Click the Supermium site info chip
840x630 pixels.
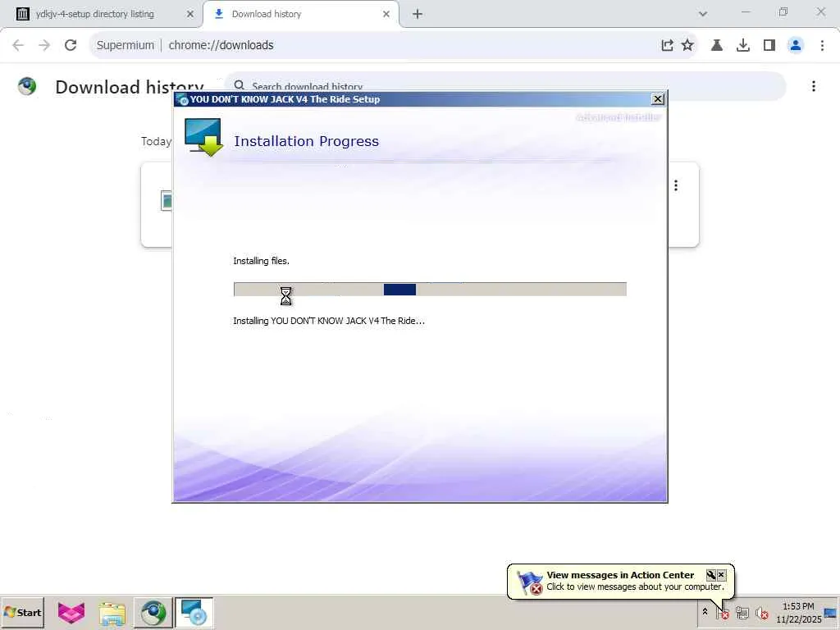tap(125, 45)
